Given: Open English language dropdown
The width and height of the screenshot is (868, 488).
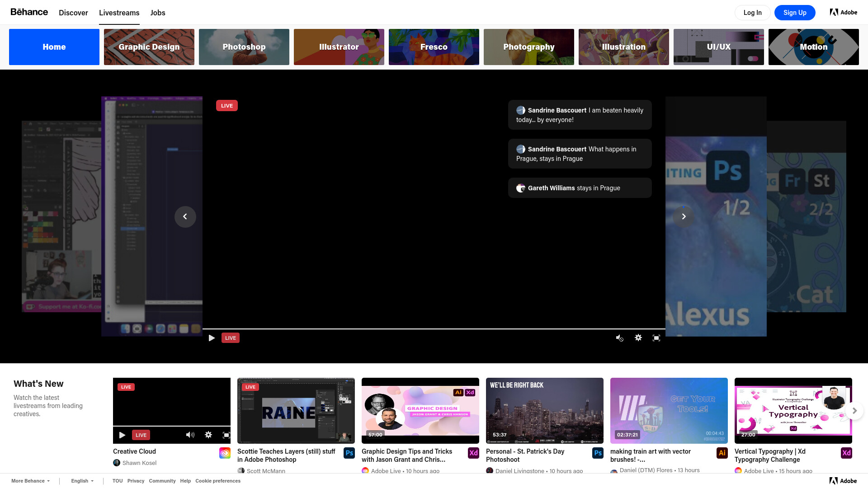Looking at the screenshot, I should (x=82, y=481).
